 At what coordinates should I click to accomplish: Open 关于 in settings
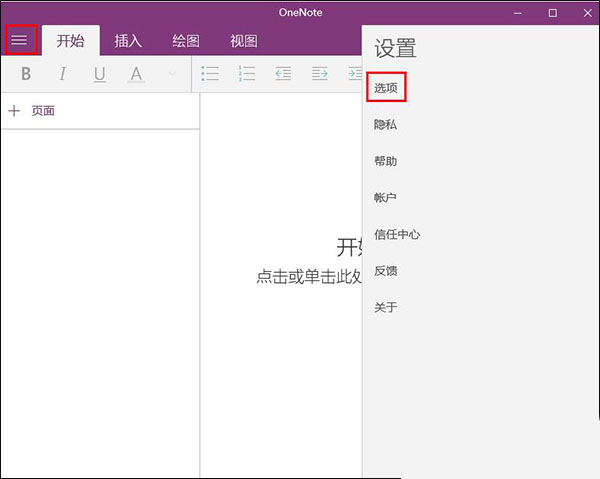(385, 307)
